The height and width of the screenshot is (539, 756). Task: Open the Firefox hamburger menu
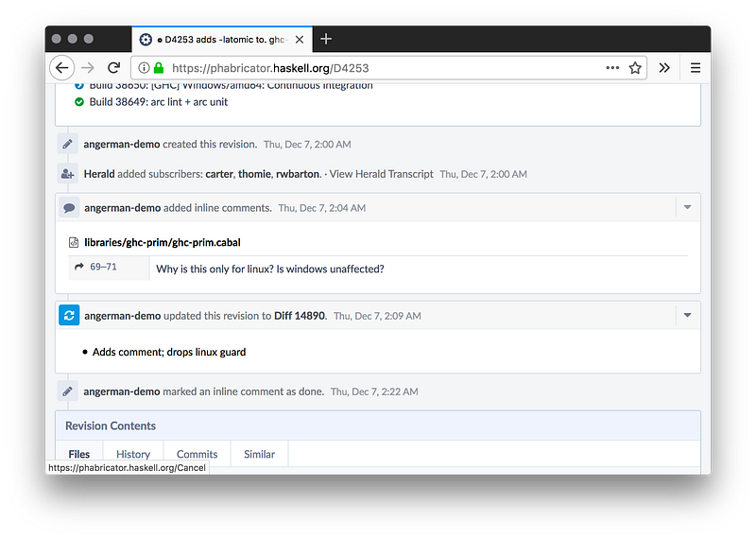pyautogui.click(x=696, y=68)
